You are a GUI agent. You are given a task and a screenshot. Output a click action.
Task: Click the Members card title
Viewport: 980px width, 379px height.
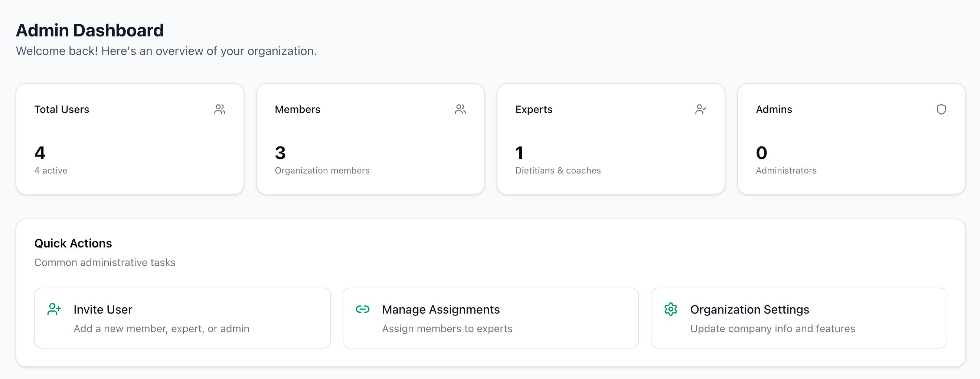[297, 109]
